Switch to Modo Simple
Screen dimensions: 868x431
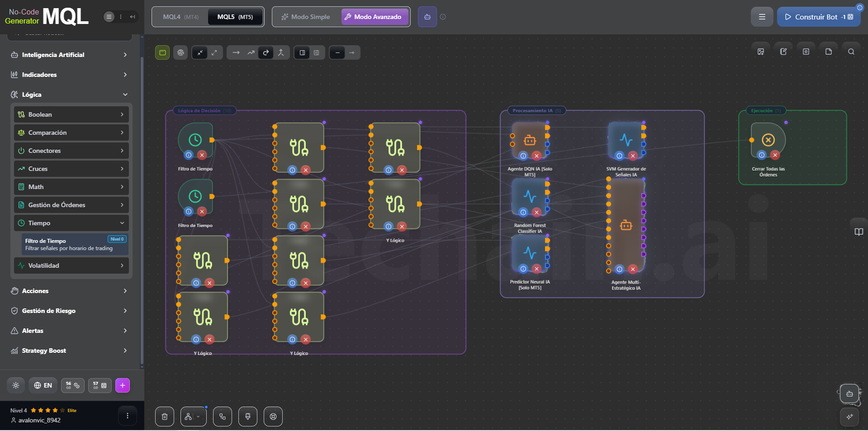306,17
